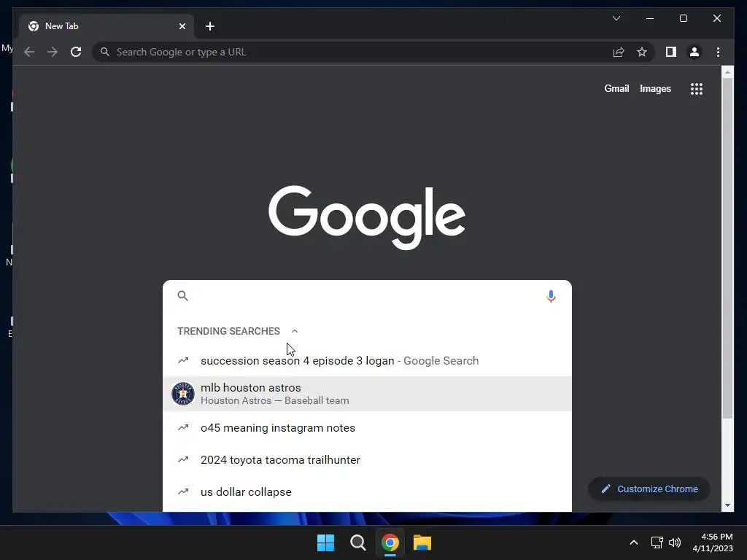Click trending arrow beside 'o45 meaning'
Screen dimensions: 747x560
point(183,427)
